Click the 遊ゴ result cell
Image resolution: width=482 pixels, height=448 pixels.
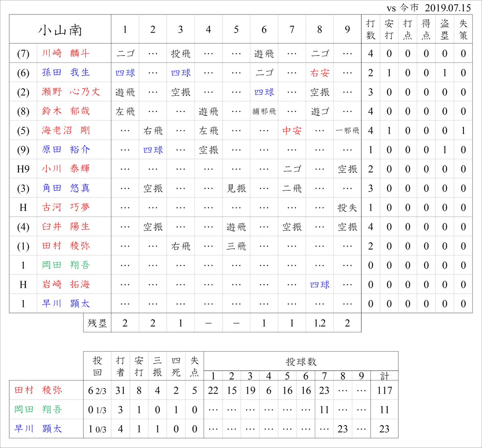pos(320,111)
